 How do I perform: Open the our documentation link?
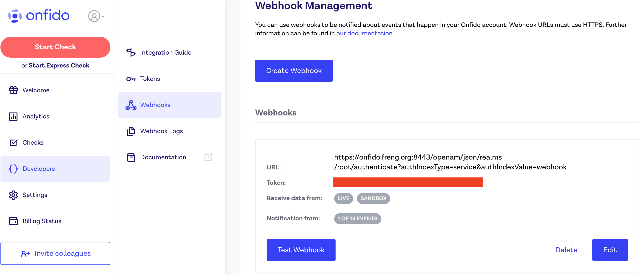tap(364, 33)
